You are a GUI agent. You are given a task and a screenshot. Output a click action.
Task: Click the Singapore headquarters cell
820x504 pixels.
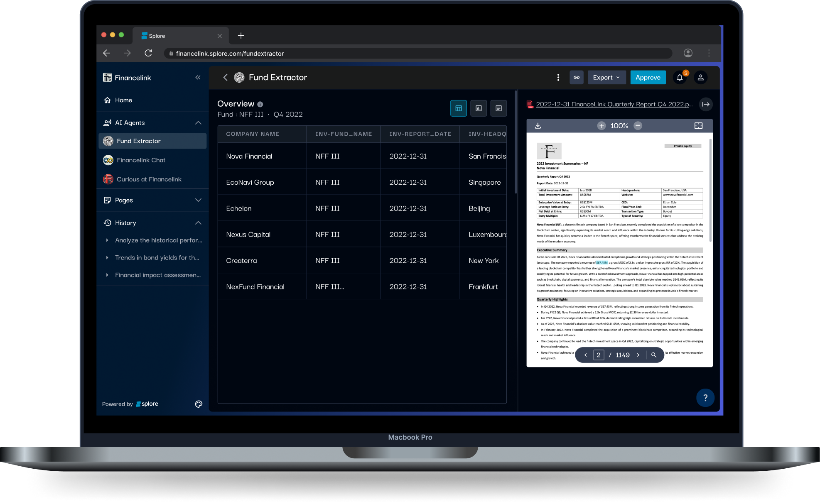(x=483, y=182)
